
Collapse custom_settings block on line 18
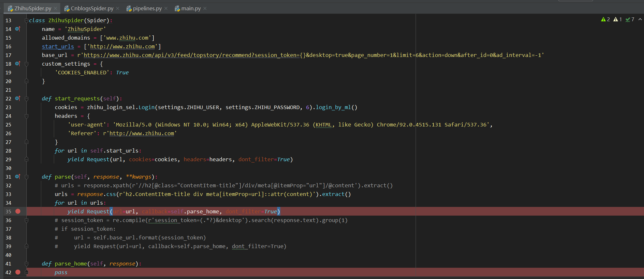(26, 64)
